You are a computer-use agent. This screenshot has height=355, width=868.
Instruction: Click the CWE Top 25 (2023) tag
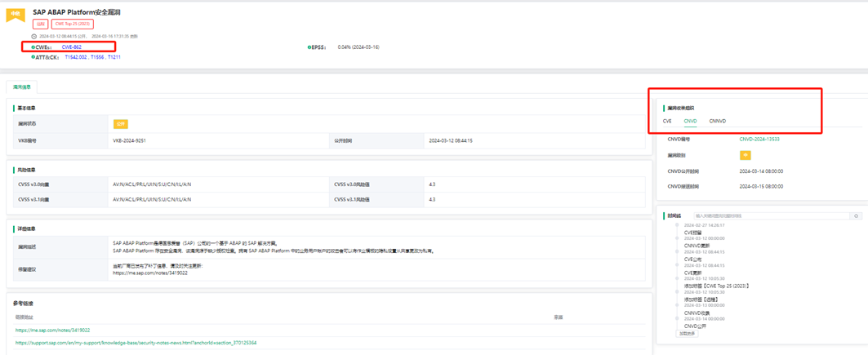73,24
